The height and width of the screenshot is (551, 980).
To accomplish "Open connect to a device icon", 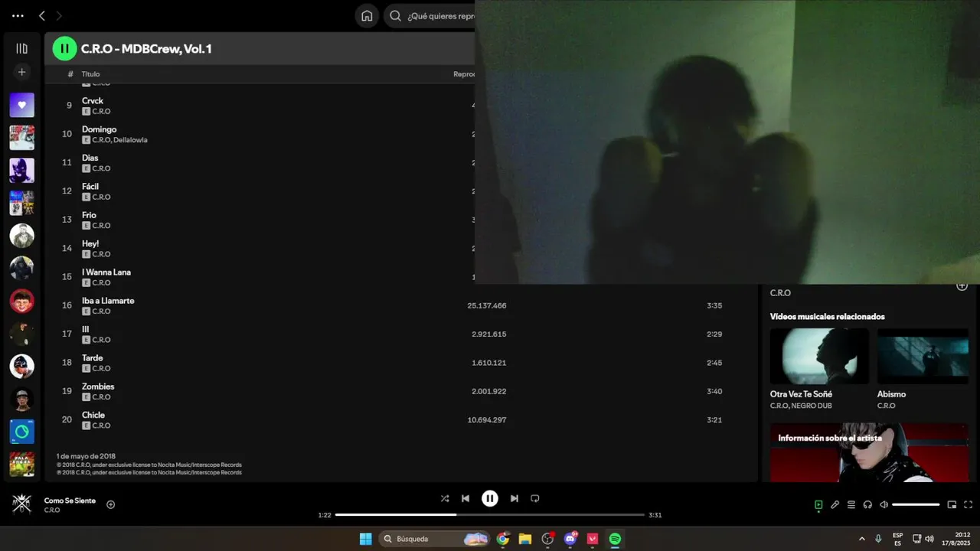I will click(x=867, y=504).
